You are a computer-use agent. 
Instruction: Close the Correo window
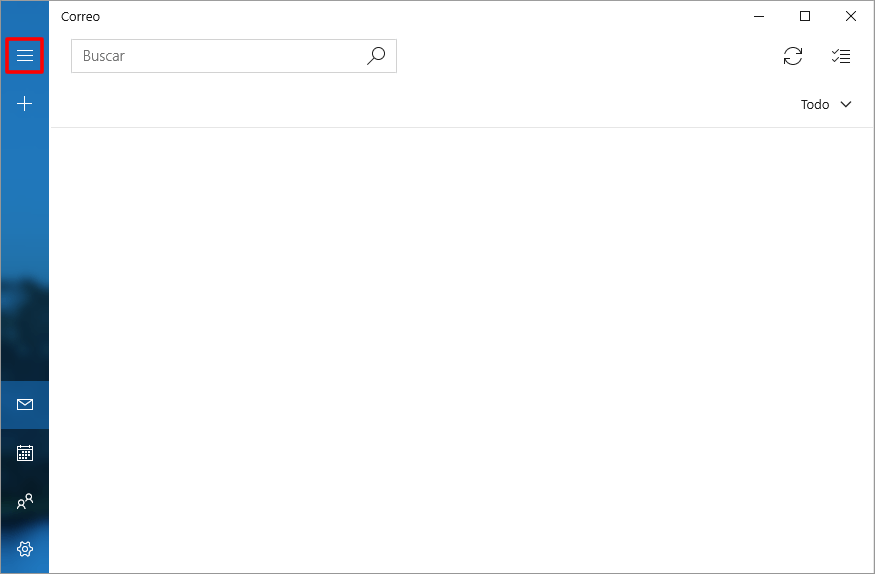point(850,16)
